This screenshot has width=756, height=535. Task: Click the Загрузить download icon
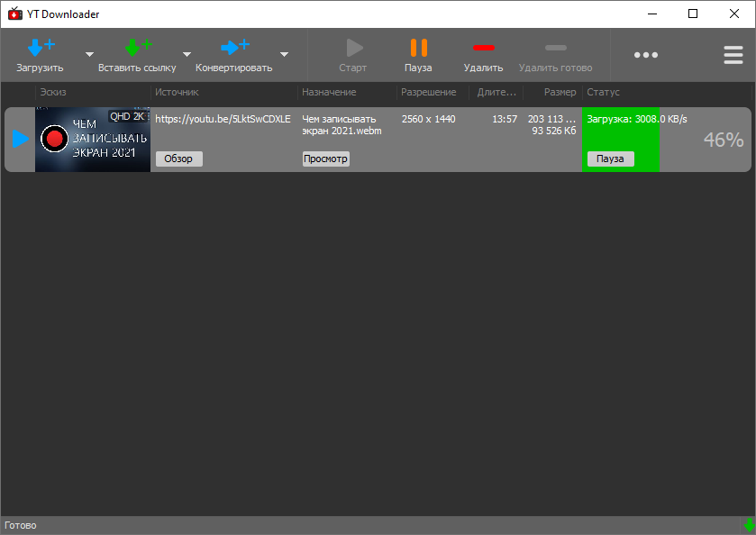[x=41, y=48]
